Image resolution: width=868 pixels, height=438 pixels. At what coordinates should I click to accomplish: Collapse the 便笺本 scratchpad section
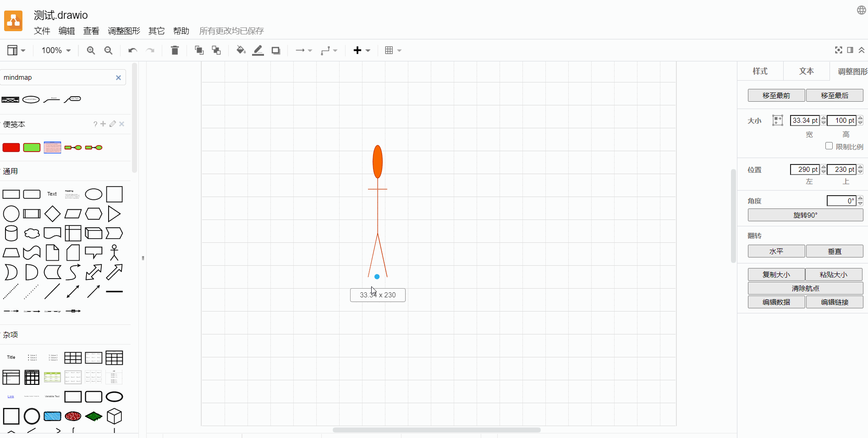[x=14, y=124]
